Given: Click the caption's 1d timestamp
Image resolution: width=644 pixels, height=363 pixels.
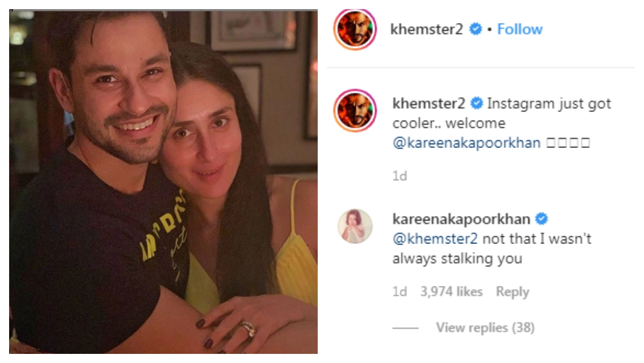Looking at the screenshot, I should pyautogui.click(x=399, y=176).
